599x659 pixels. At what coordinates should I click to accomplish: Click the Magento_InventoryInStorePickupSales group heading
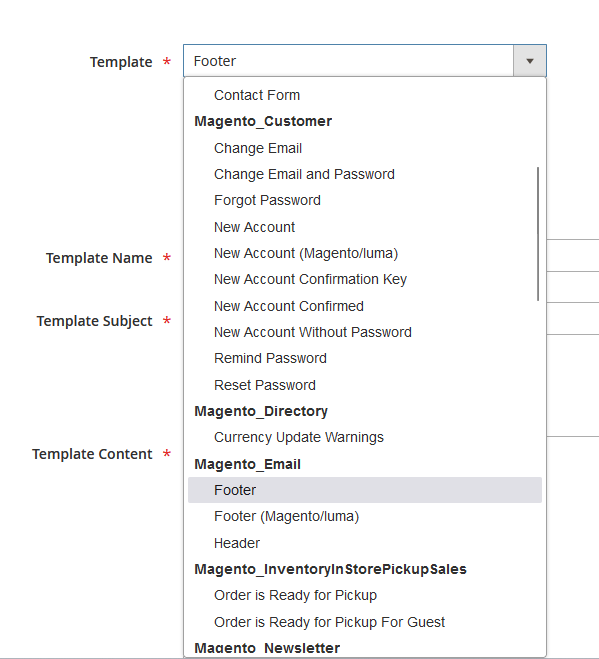point(330,569)
